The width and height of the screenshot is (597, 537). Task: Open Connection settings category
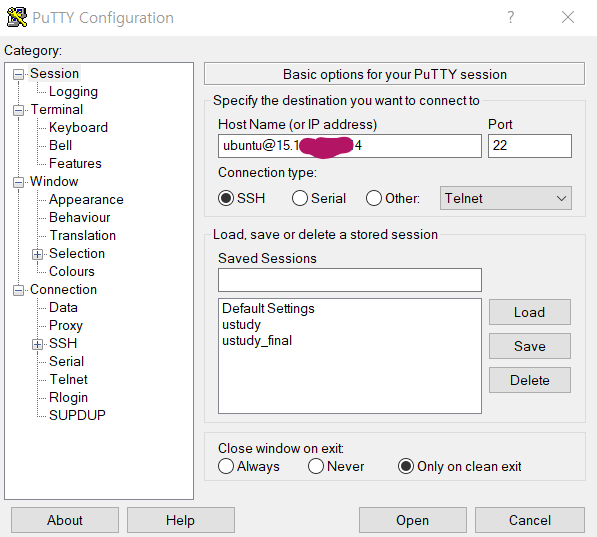click(x=64, y=289)
